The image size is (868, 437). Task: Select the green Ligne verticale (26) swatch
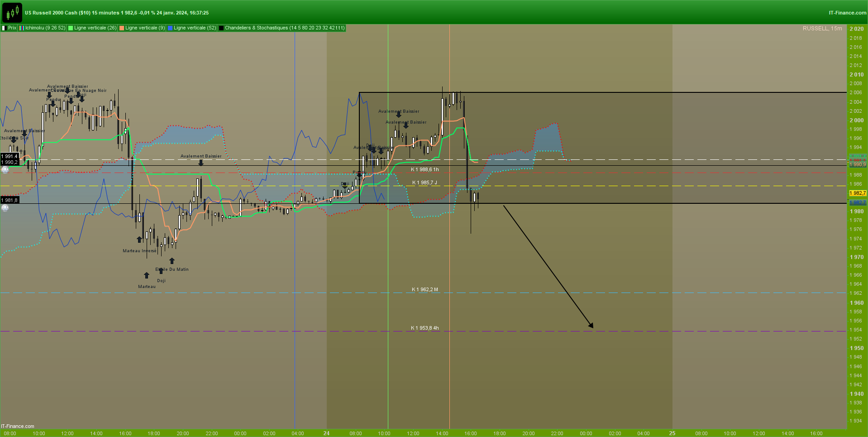click(70, 28)
